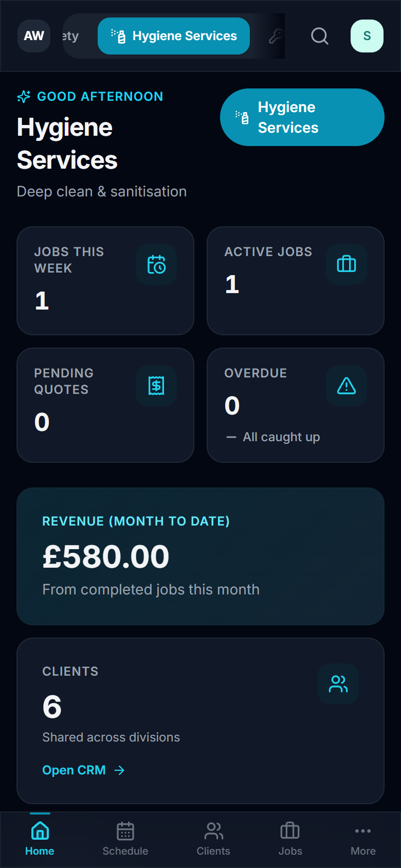Click the AW logo badge
401x868 pixels.
[34, 36]
